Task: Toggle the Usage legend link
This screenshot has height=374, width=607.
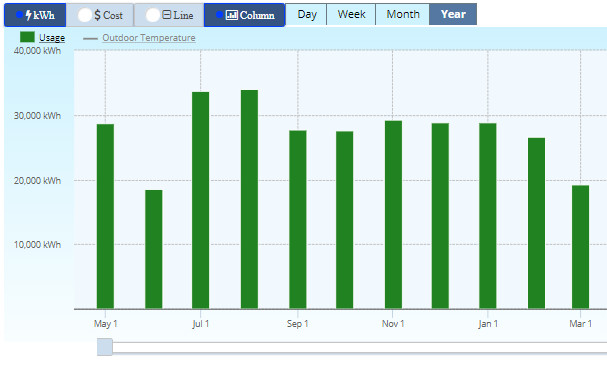Action: click(52, 38)
